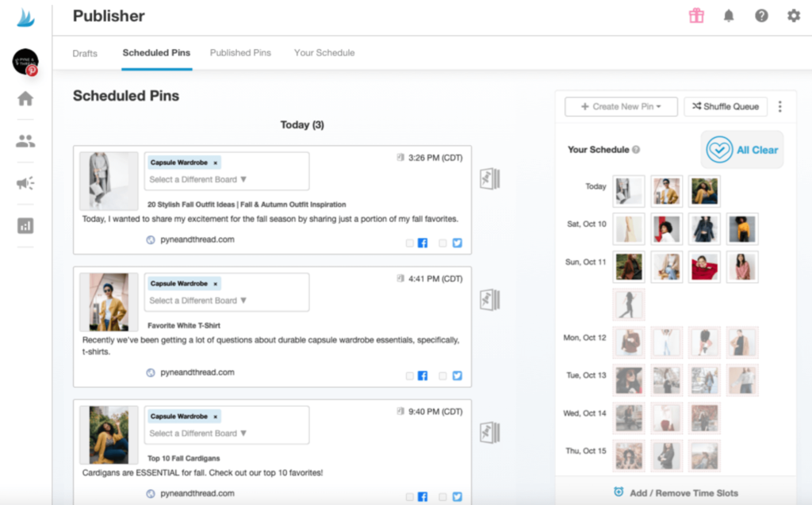Viewport: 812px width, 505px height.
Task: Remove Capsule Wardrobe board from the 3:26 PM pin
Action: click(216, 163)
